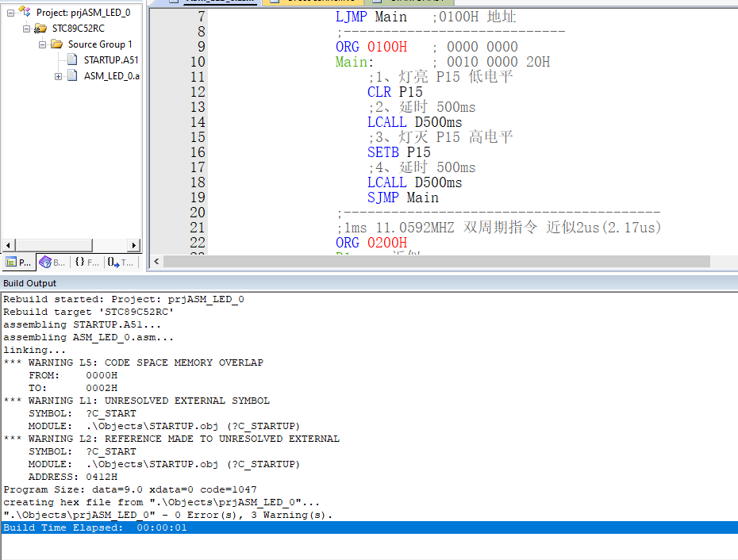Click 'ORG 0200H' on line 22
The image size is (738, 560).
(x=371, y=243)
